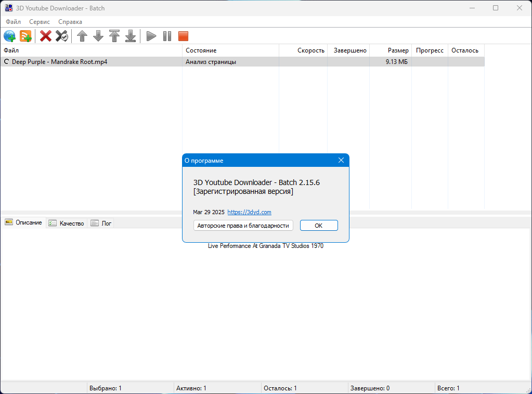Open Авторские права и благодарности
Screen dimensions: 532x394
point(243,226)
